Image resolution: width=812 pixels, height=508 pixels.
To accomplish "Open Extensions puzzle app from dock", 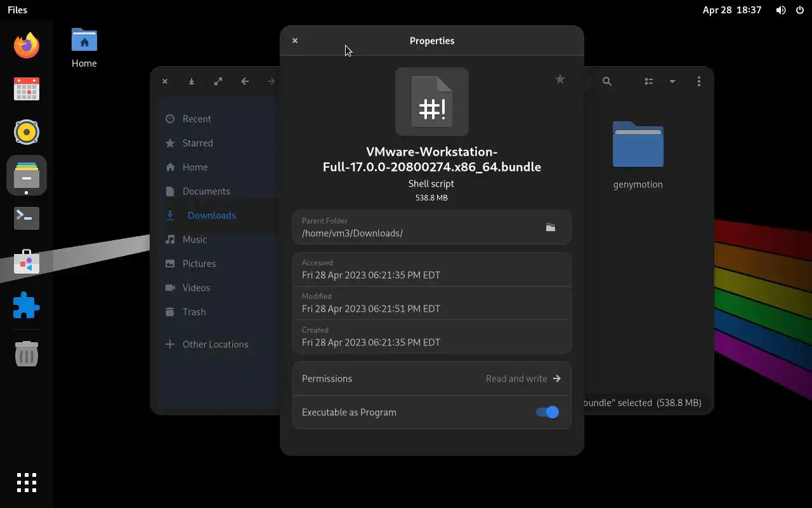I will pos(27,305).
